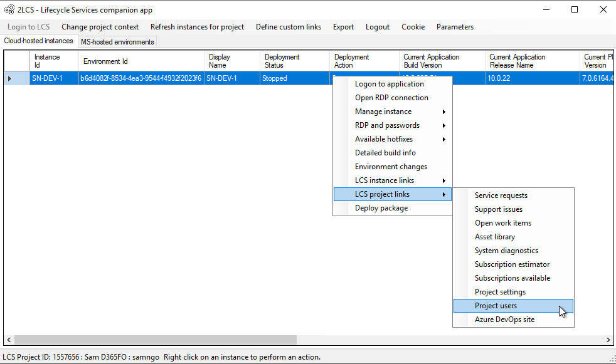Choose Environment changes
The image size is (616, 364).
coord(393,166)
